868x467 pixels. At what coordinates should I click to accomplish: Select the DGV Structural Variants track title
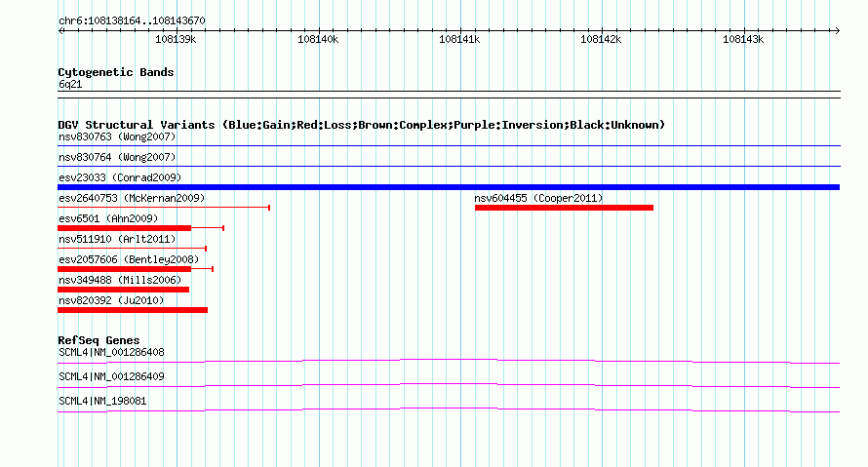pos(361,125)
